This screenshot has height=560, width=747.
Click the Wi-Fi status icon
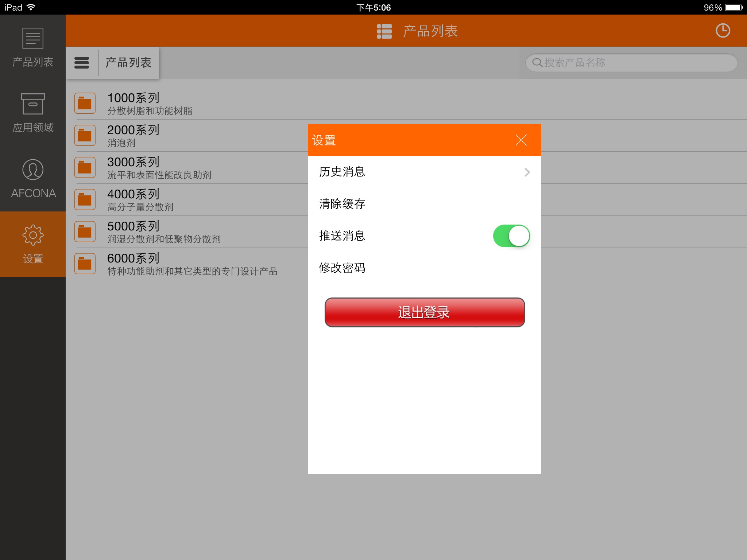tap(31, 7)
